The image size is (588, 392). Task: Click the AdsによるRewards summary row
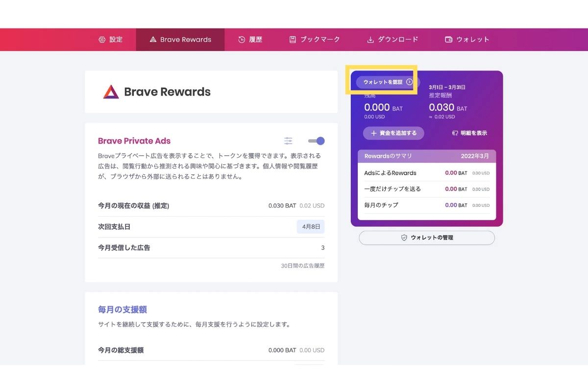click(426, 173)
